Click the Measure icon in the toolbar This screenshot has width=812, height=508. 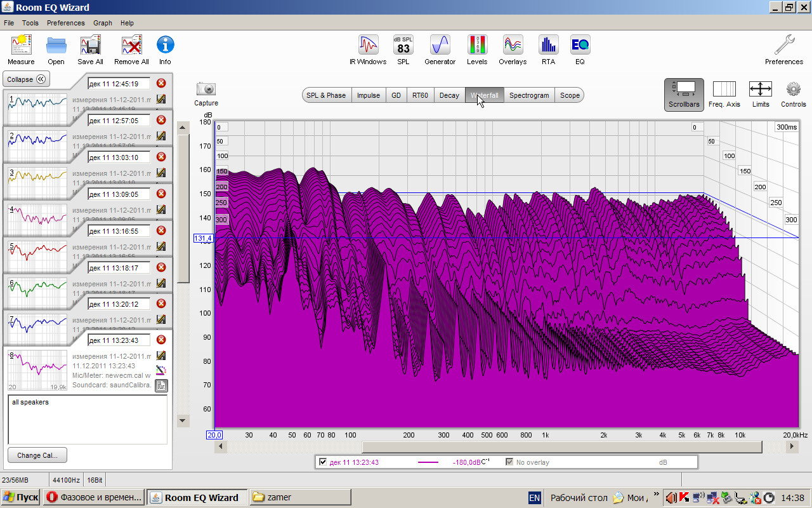coord(21,46)
